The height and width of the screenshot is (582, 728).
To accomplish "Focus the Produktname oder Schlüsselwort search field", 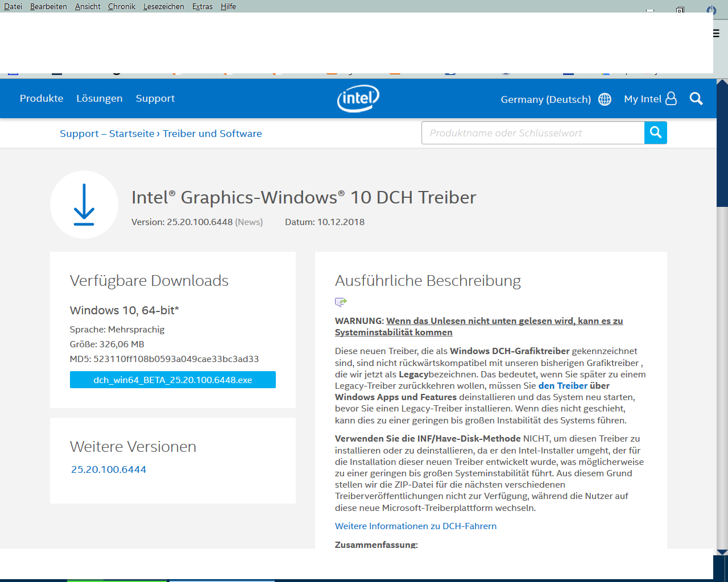I will 533,132.
